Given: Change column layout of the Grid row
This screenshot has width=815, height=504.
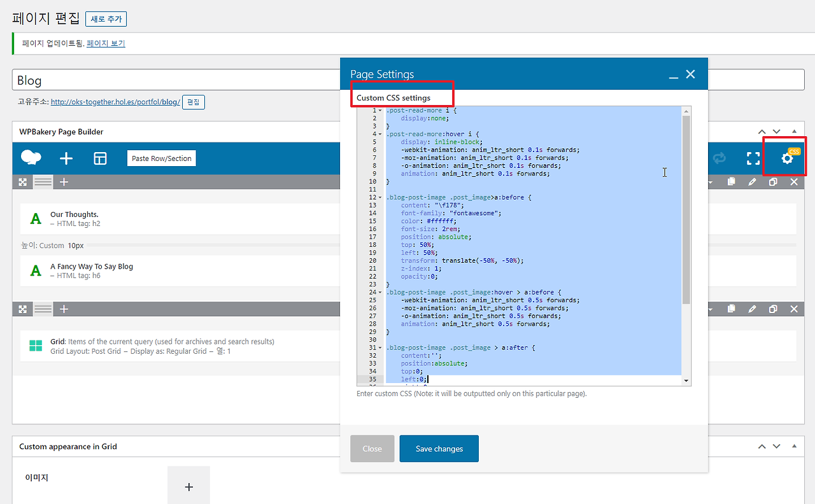Looking at the screenshot, I should [43, 309].
